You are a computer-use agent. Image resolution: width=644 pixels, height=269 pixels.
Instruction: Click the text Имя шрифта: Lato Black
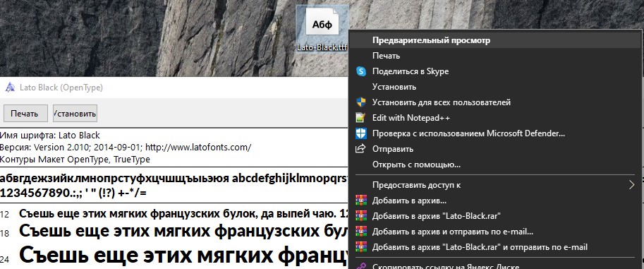(50, 136)
